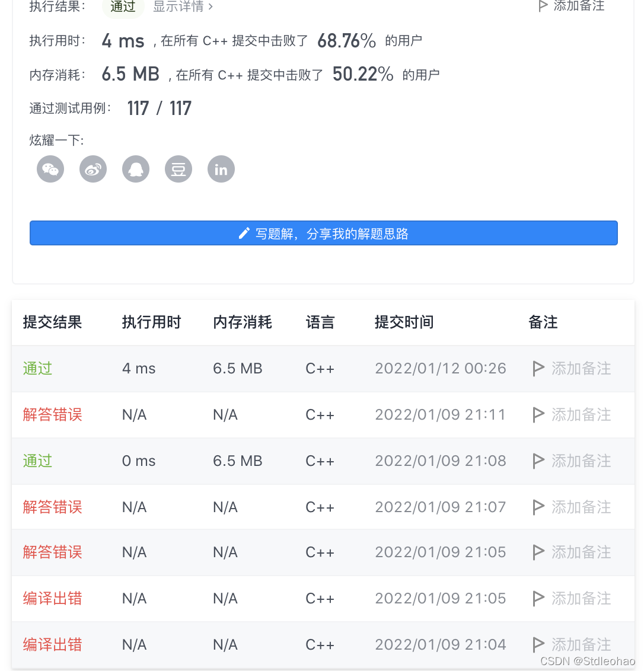The image size is (644, 671).
Task: Open 编译出错 submission from 2022/01/09 21:04
Action: [x=52, y=644]
